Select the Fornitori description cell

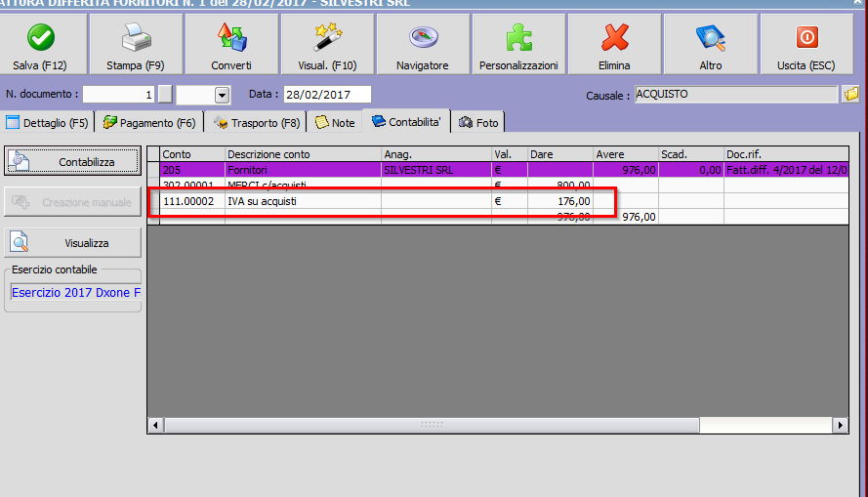click(303, 170)
